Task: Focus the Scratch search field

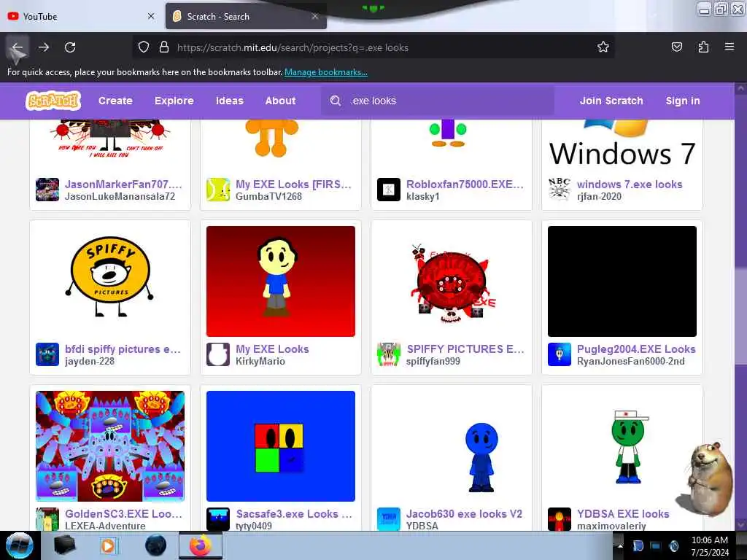Action: (438, 101)
